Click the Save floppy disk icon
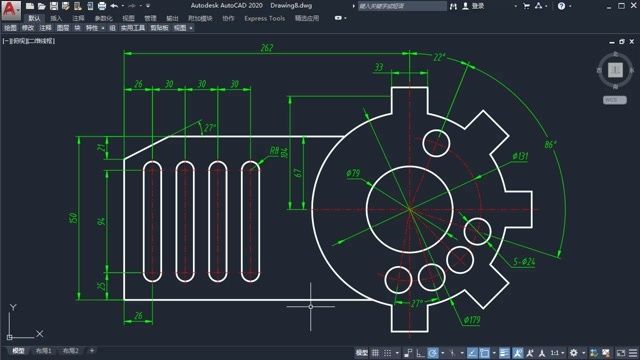This screenshot has width=640, height=360. coord(53,6)
